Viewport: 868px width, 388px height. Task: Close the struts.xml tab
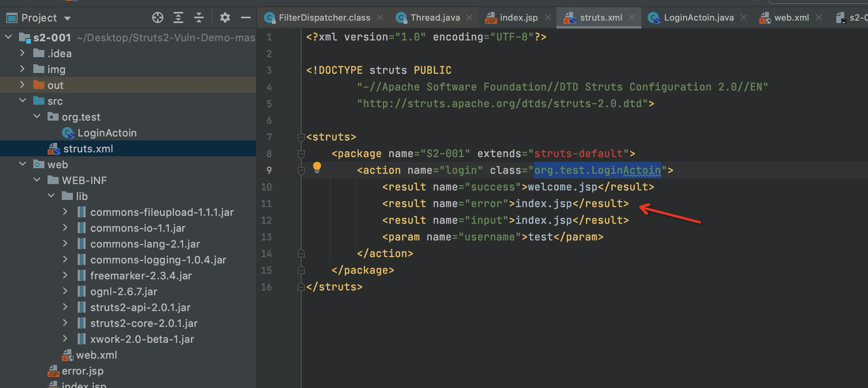click(632, 18)
